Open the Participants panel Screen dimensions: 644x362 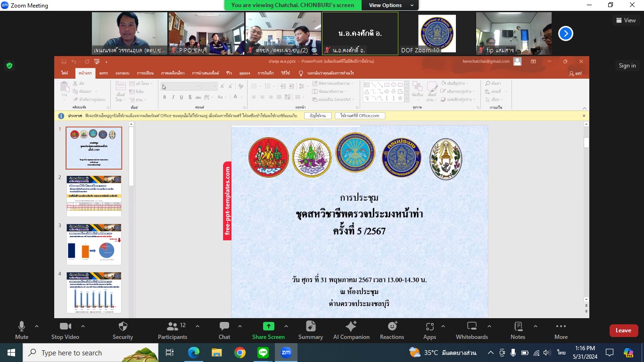click(173, 330)
